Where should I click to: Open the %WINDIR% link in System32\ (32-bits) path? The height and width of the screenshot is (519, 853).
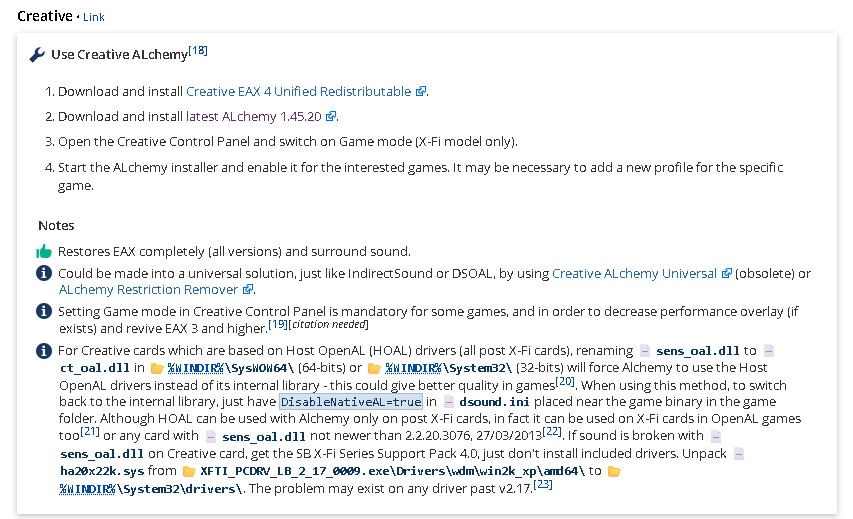pyautogui.click(x=413, y=368)
